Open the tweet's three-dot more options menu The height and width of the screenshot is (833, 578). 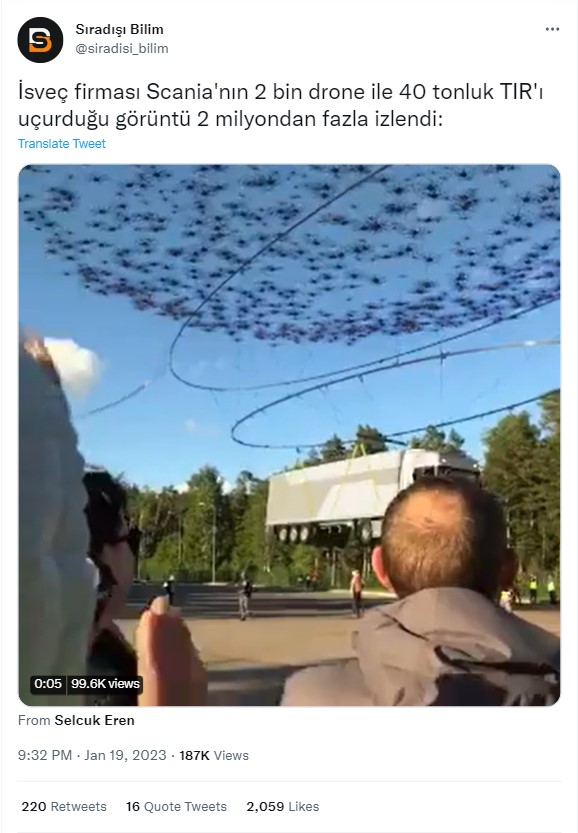(x=552, y=29)
